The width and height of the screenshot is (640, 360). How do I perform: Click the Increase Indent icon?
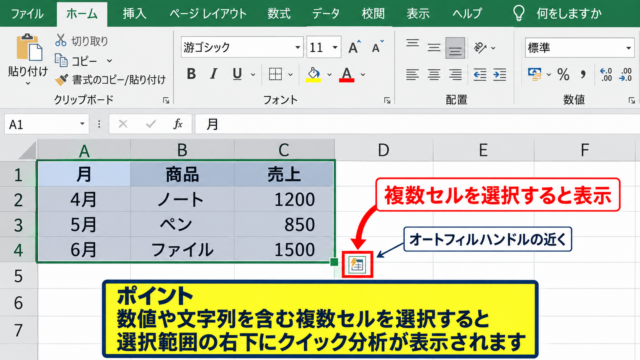pos(500,75)
